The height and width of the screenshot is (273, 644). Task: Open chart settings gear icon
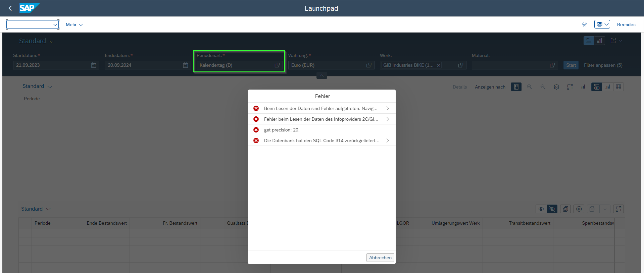(556, 87)
